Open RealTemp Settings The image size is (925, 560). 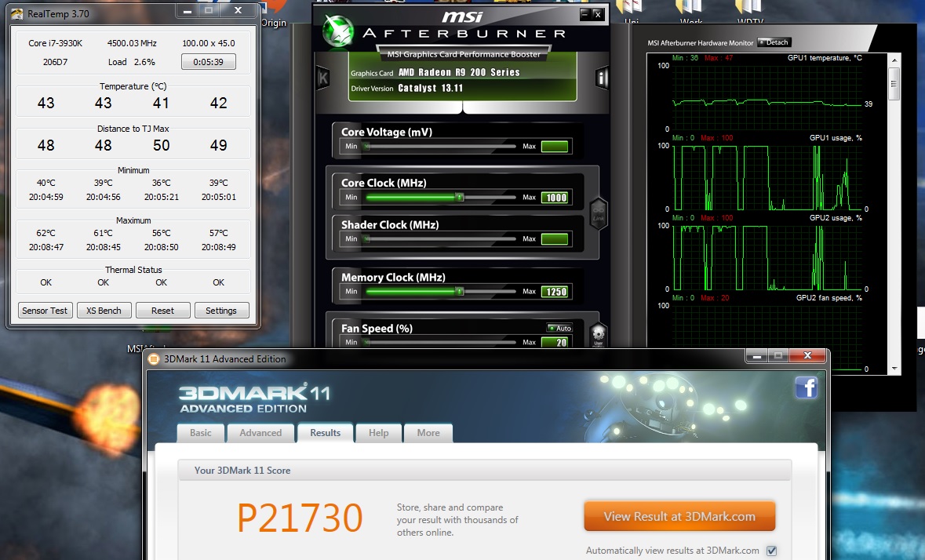point(221,310)
